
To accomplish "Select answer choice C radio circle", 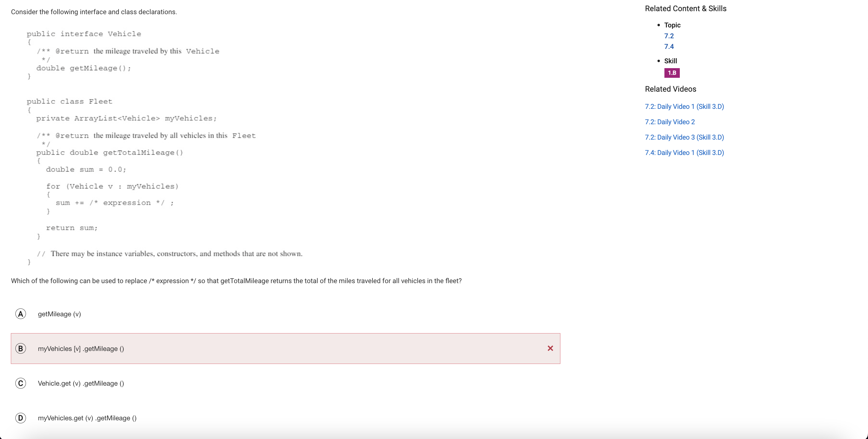I will pos(21,384).
